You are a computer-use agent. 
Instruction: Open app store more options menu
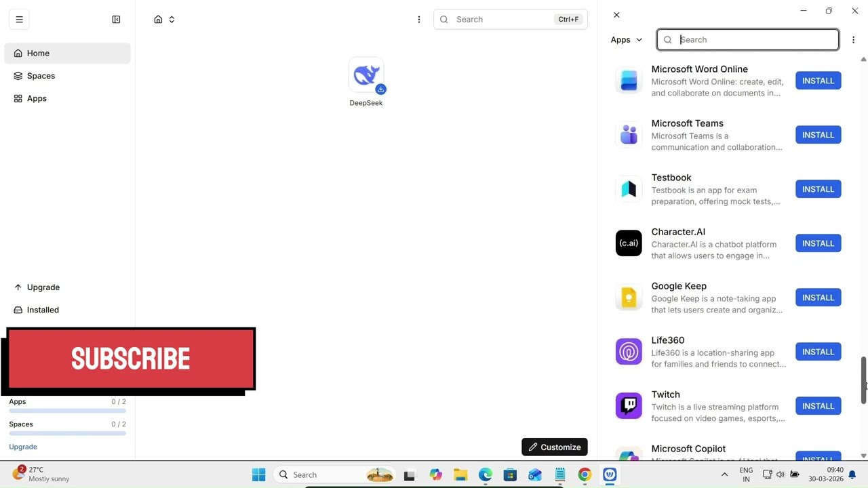click(x=853, y=40)
